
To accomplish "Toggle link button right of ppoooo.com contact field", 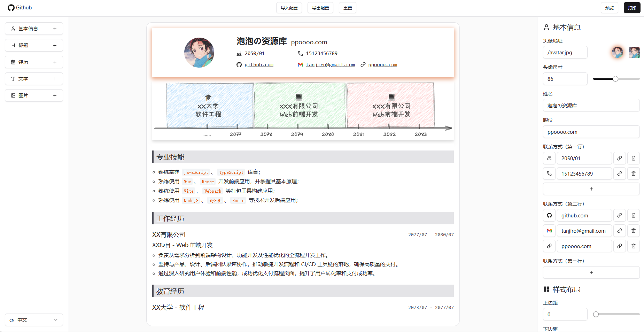I will (620, 246).
